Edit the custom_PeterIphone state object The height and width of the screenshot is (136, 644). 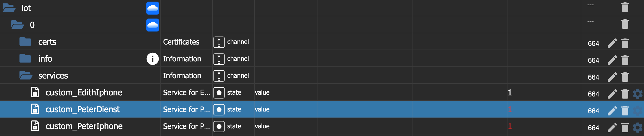pos(612,128)
